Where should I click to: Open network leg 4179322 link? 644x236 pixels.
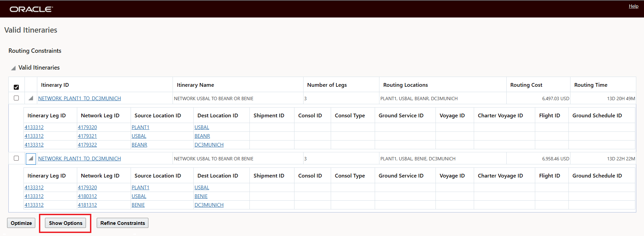click(x=87, y=145)
